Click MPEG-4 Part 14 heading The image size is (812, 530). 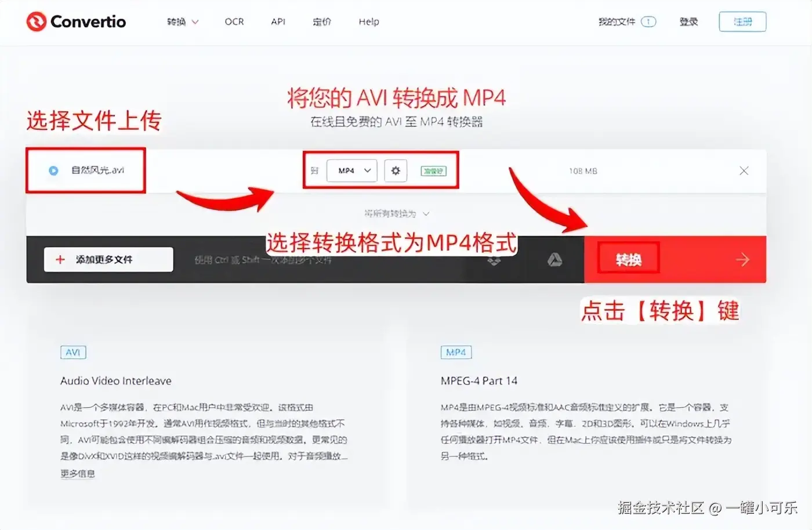point(479,381)
